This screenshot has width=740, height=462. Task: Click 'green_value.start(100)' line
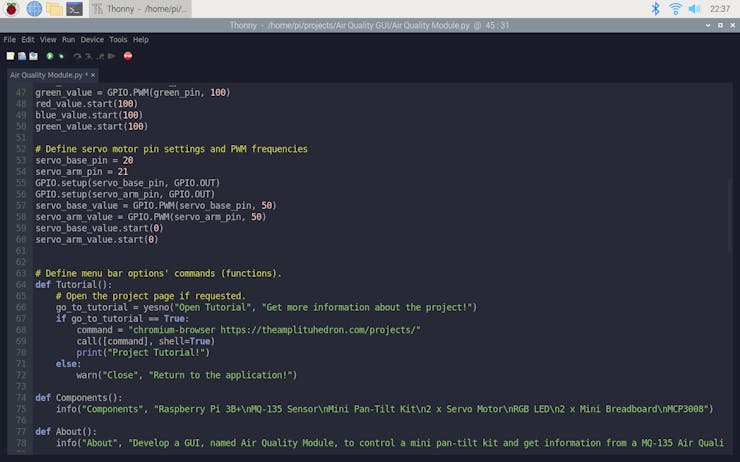(x=92, y=126)
